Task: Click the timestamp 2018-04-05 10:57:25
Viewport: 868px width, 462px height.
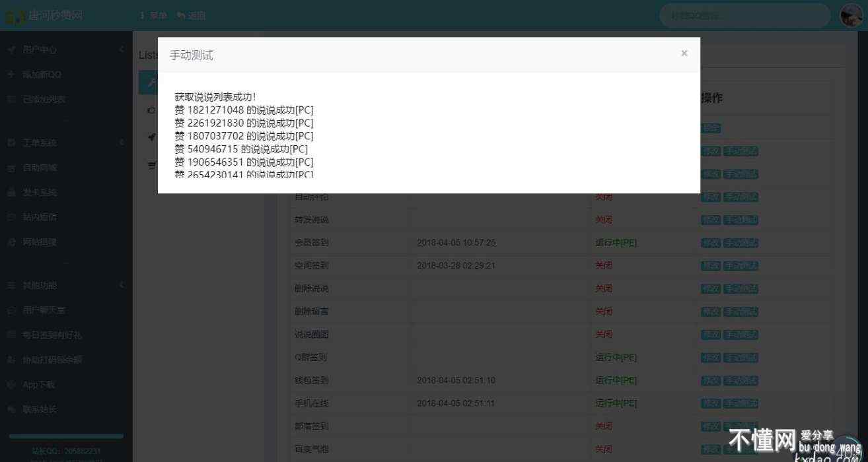Action: click(456, 243)
